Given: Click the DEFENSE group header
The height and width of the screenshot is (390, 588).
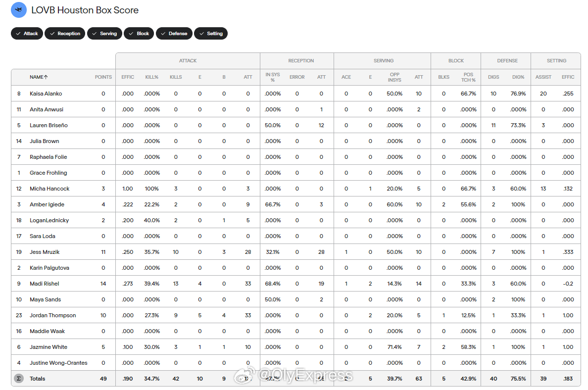Looking at the screenshot, I should [x=507, y=60].
